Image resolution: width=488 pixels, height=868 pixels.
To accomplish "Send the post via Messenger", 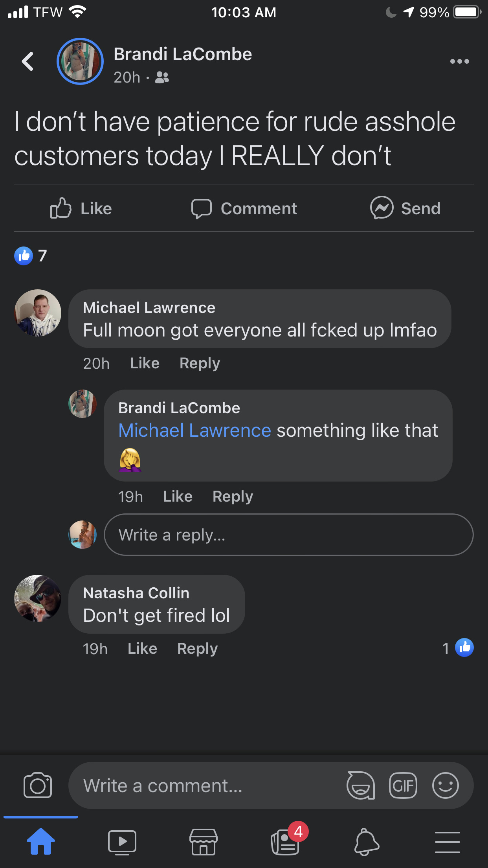I will click(x=405, y=208).
